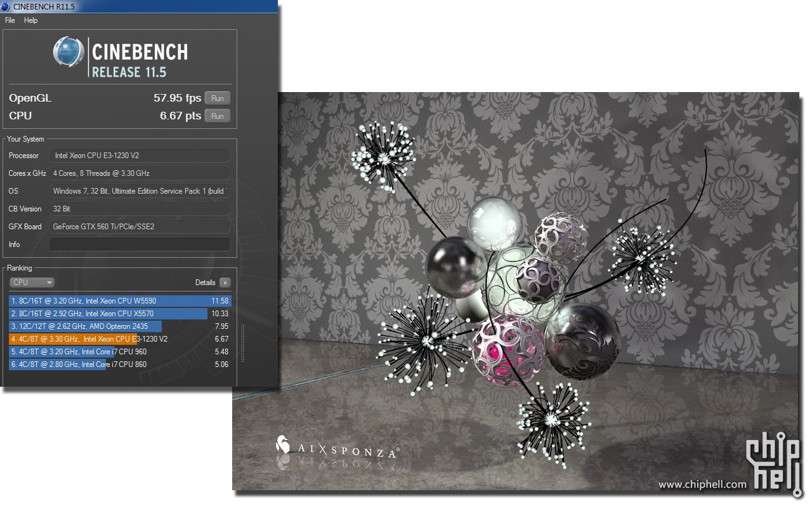The image size is (812, 508).
Task: Select ranking entry Intel Xeon CPU W5590
Action: point(121,301)
